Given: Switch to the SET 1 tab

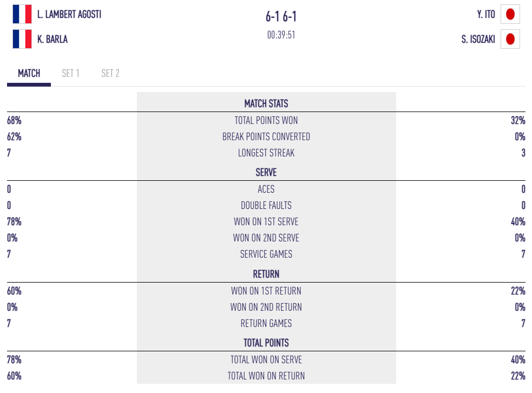Looking at the screenshot, I should point(70,74).
